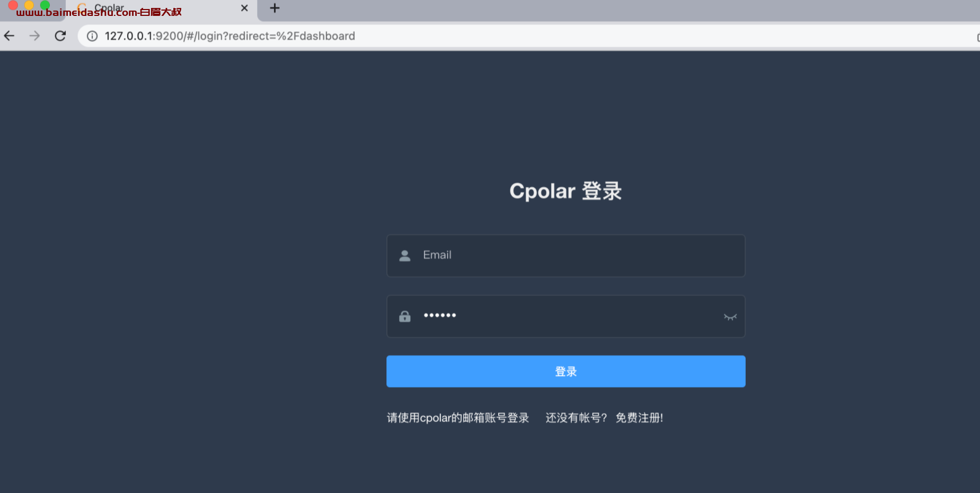Screen dimensions: 980x493
Task: Reload the page with refresh icon
Action: (x=60, y=35)
